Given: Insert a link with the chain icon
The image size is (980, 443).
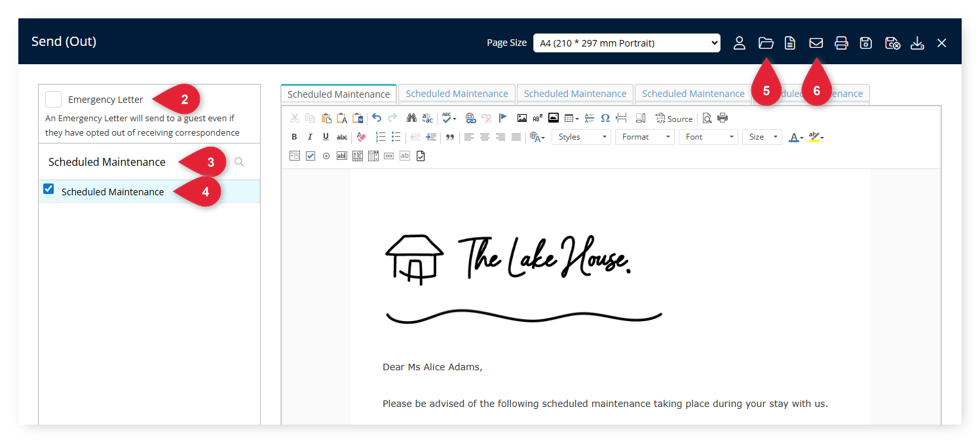Looking at the screenshot, I should [x=470, y=118].
